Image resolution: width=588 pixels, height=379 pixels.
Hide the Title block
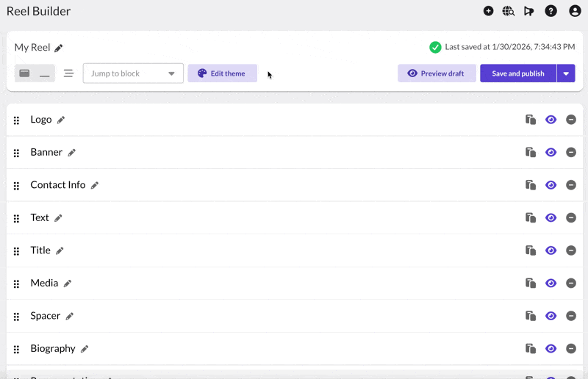[x=551, y=250]
